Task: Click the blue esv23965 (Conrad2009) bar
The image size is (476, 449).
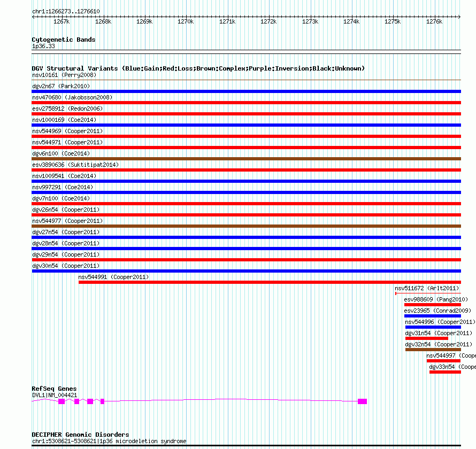Action: click(x=432, y=316)
